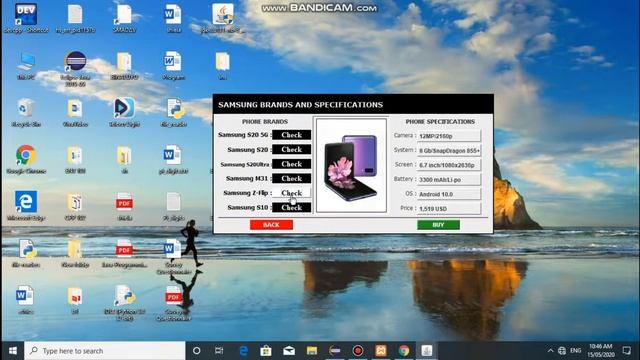Click the running Java app taskbar icon
This screenshot has height=360, width=640.
pyautogui.click(x=427, y=351)
